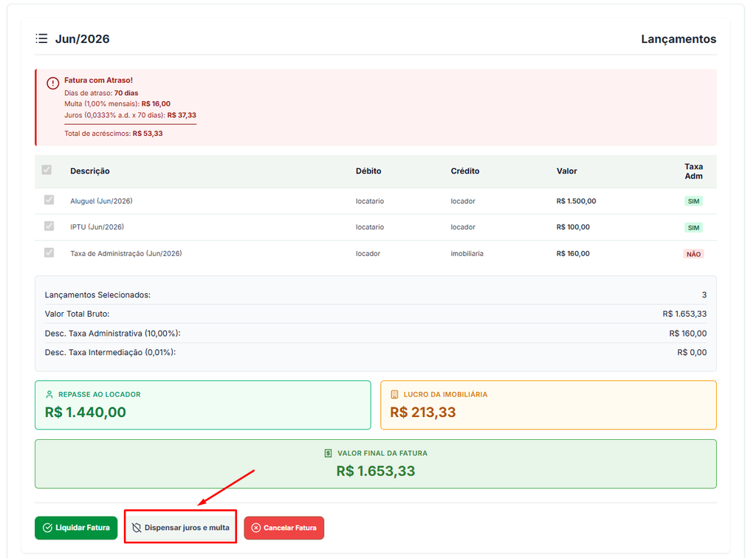Click the Cancelar Fatura button
Screen dimensions: 756x558
pos(284,528)
